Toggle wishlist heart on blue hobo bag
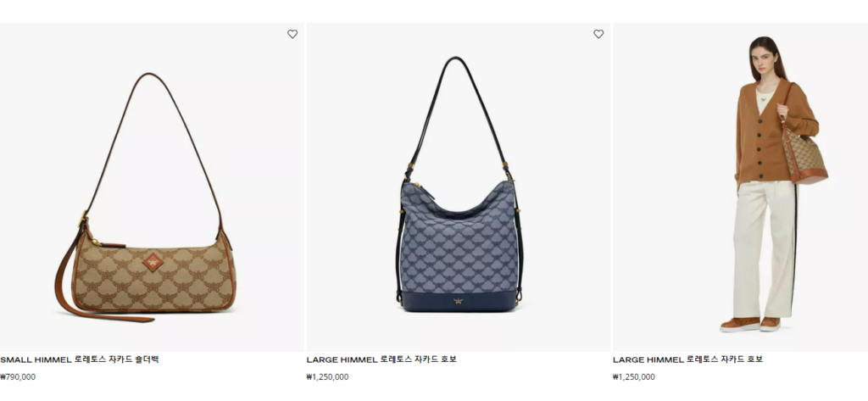Image resolution: width=868 pixels, height=401 pixels. point(598,34)
